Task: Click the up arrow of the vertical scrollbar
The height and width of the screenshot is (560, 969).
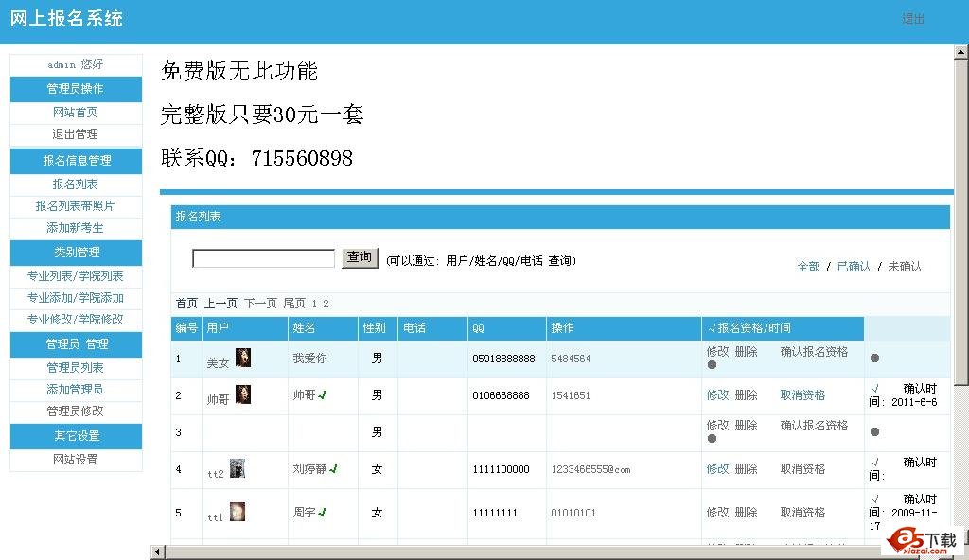Action: 960,53
